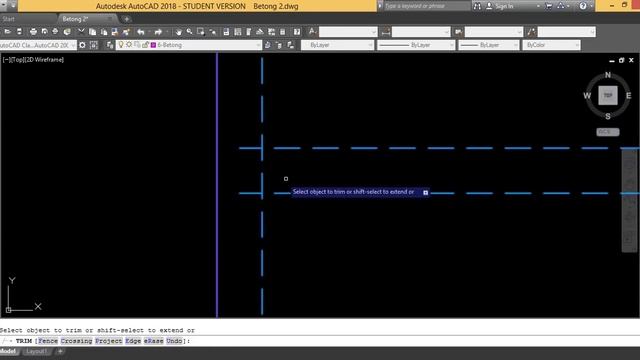
Task: Toggle freeze sun icon for layer 6-Betong
Action: [x=129, y=45]
